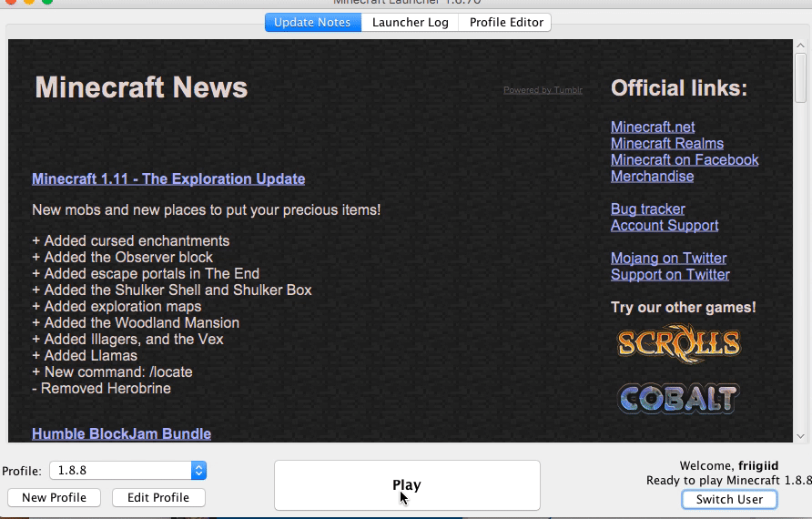Click the '+ Added the Observer block' line
The height and width of the screenshot is (519, 812).
(x=122, y=258)
